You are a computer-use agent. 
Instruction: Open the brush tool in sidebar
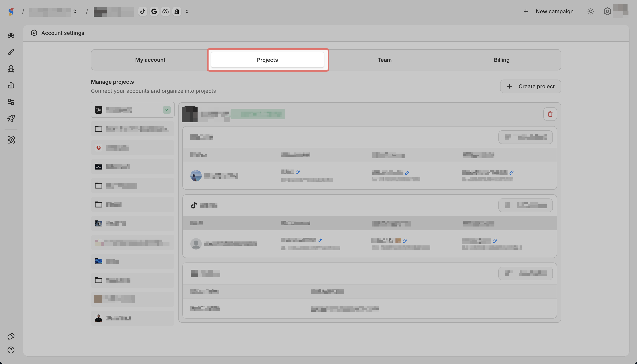(11, 52)
